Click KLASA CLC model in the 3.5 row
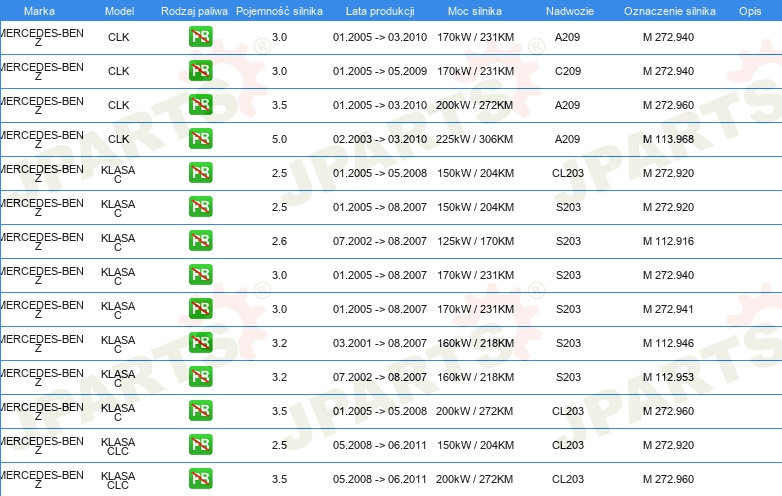 click(118, 480)
